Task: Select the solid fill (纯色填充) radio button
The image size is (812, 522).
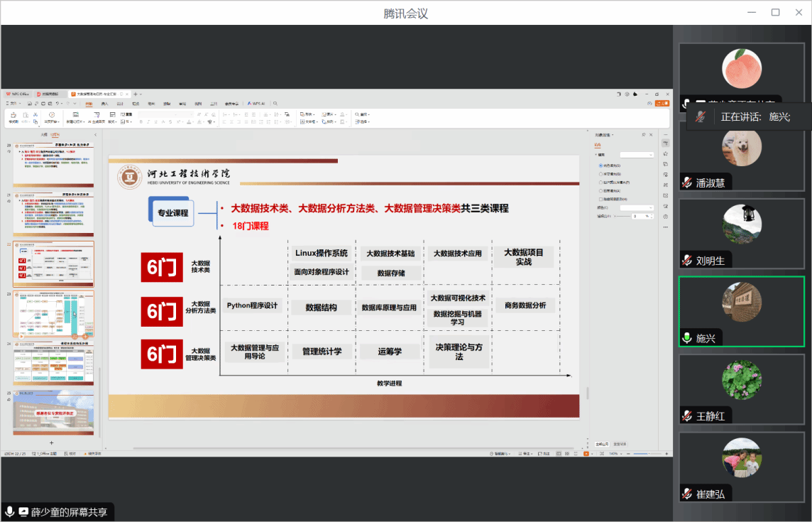Action: [x=600, y=165]
